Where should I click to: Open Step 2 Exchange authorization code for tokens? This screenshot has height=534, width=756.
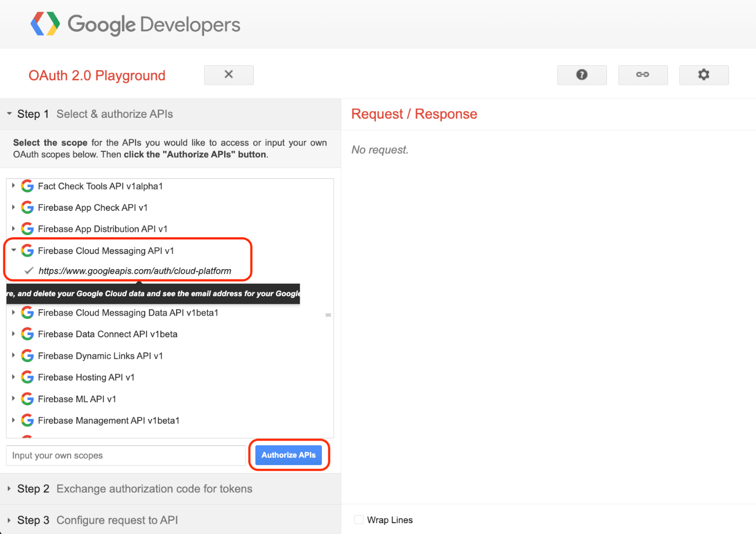pos(170,489)
